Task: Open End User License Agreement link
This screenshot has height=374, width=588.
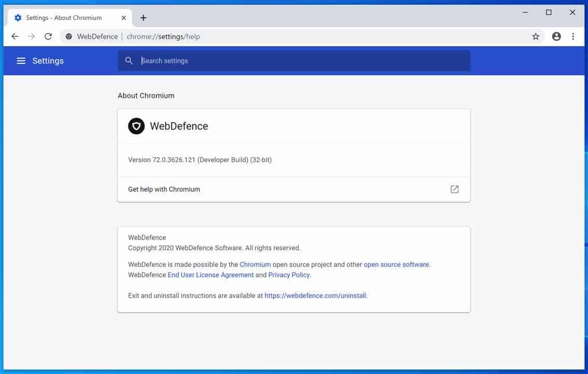Action: (211, 275)
